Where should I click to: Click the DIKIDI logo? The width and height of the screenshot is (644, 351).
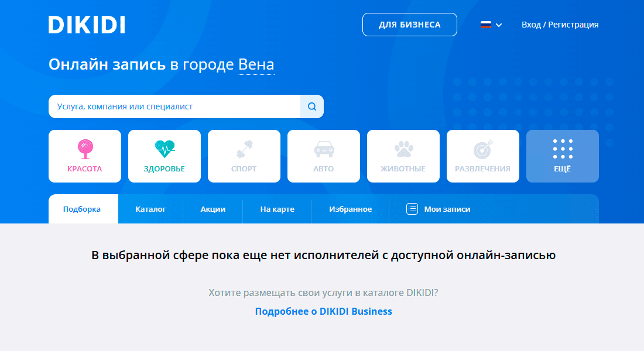click(x=87, y=25)
